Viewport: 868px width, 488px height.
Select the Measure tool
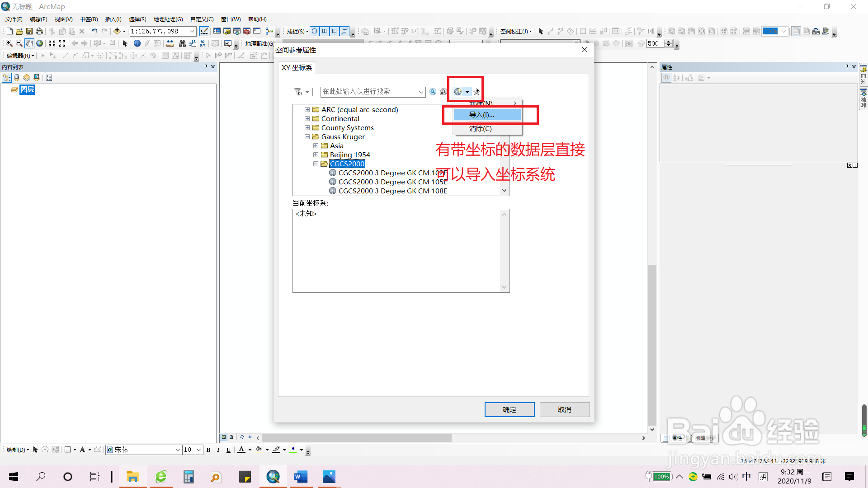[x=171, y=43]
